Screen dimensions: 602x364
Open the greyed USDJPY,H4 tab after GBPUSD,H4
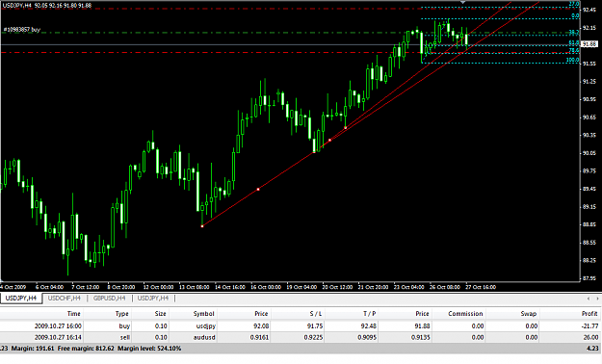(153, 298)
